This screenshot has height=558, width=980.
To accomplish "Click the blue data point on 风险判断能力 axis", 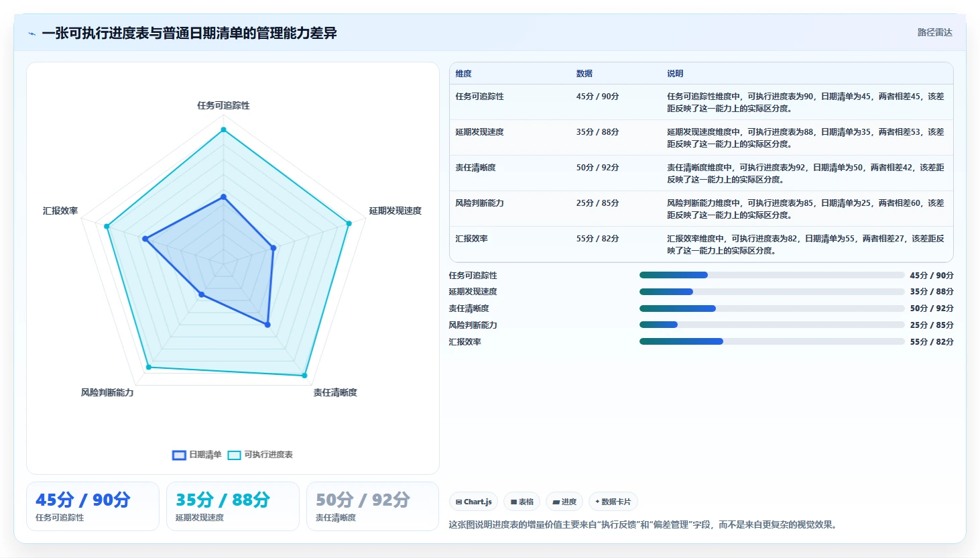I will tap(201, 294).
